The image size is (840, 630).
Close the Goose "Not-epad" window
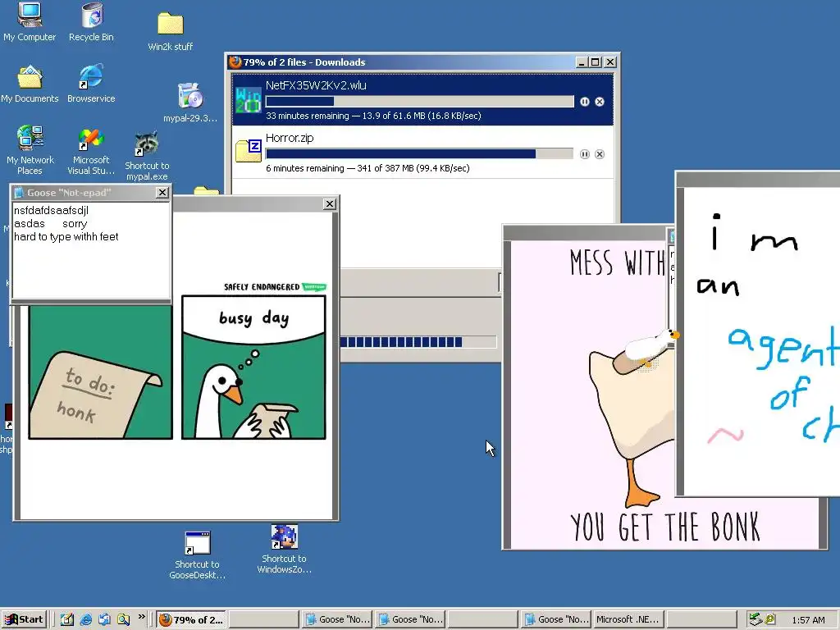pos(162,193)
